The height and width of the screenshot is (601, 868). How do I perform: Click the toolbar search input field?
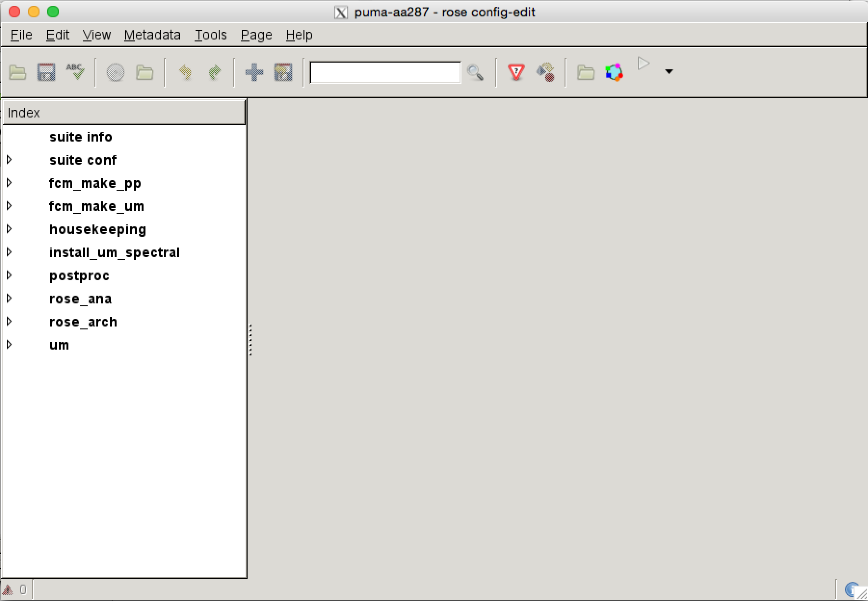385,72
